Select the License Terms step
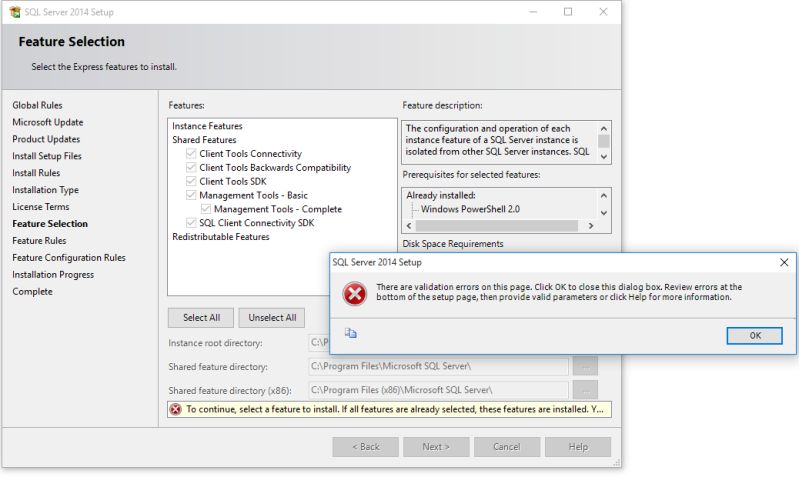The image size is (799, 487). coord(40,207)
